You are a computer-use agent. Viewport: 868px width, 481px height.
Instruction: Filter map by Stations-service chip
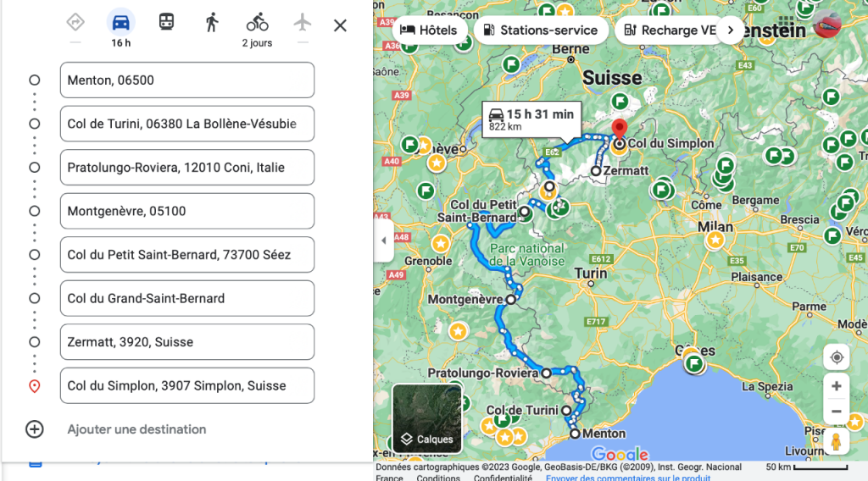(540, 30)
